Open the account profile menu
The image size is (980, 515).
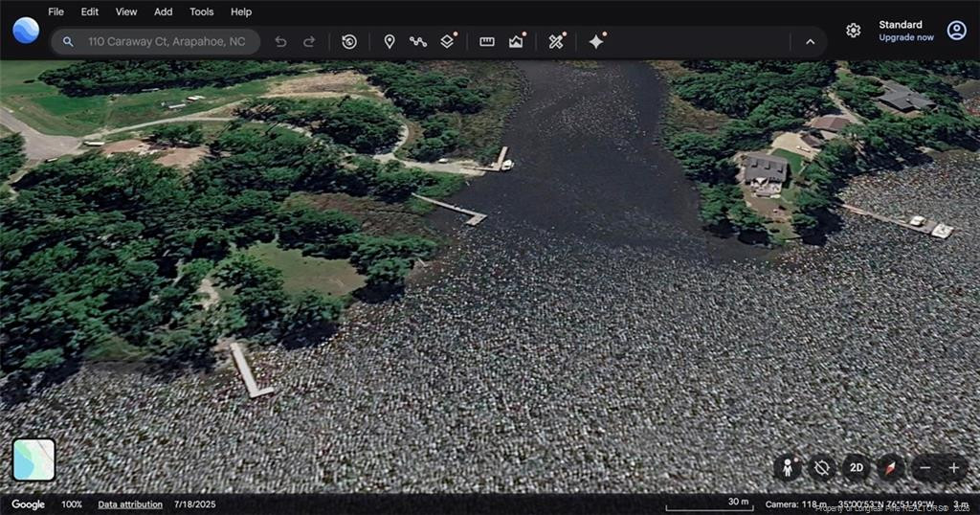956,31
